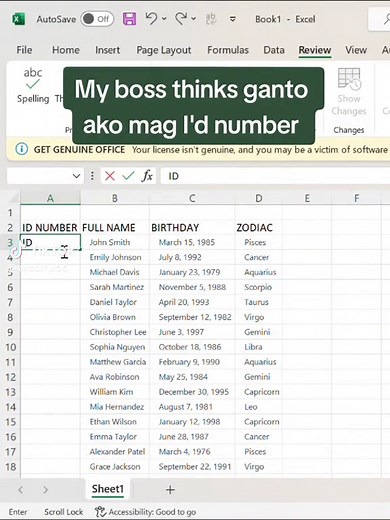Select column A header

pos(50,198)
